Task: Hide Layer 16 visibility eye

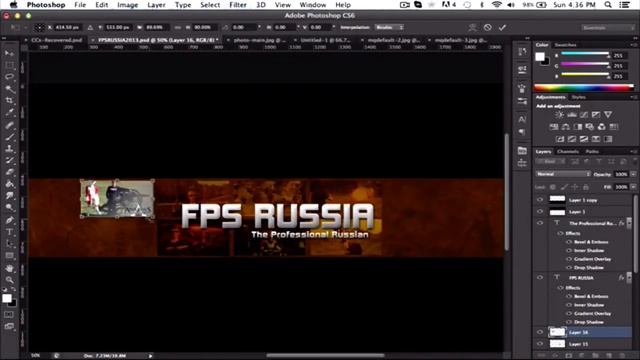Action: pyautogui.click(x=540, y=332)
